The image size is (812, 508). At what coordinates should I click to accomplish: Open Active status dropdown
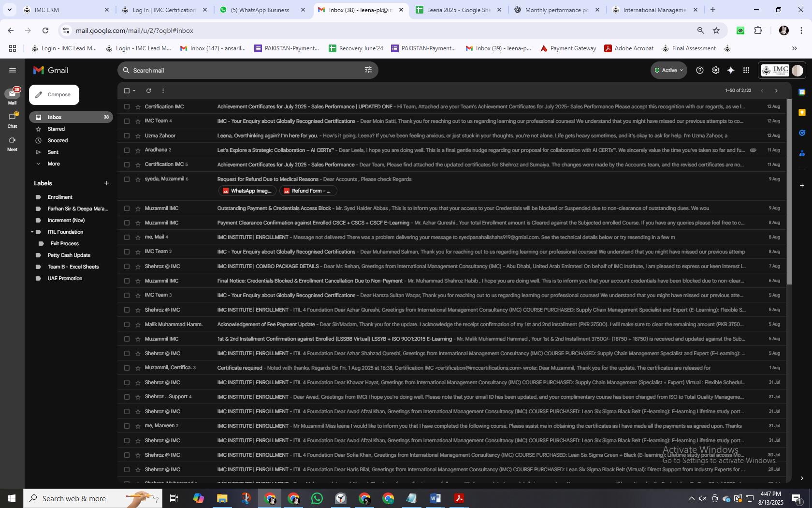668,70
